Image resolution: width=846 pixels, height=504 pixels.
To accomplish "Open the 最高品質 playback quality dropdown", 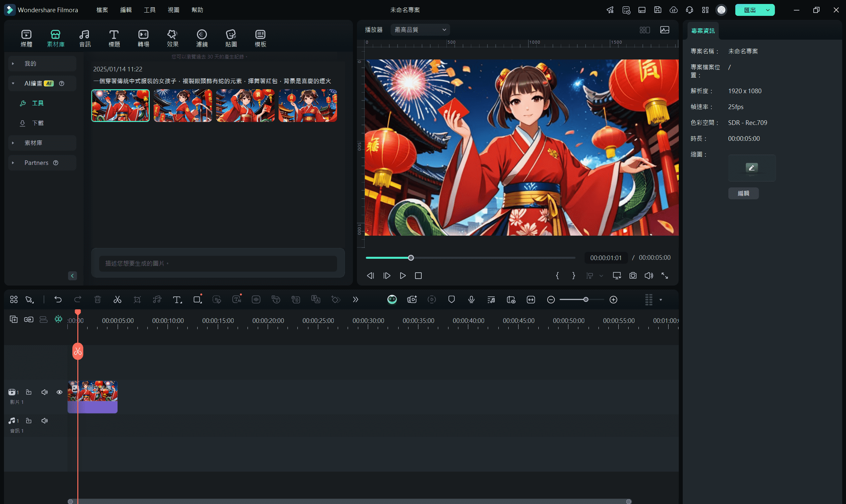I will (x=420, y=30).
